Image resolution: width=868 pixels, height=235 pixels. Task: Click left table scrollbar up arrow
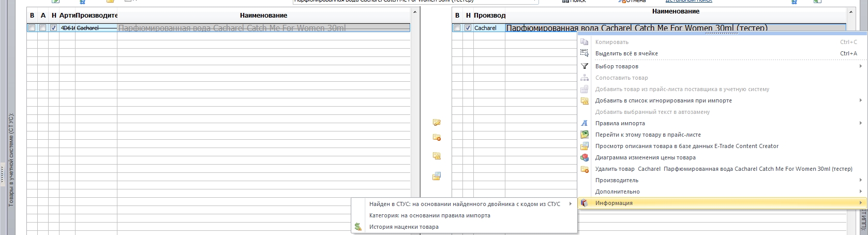415,12
